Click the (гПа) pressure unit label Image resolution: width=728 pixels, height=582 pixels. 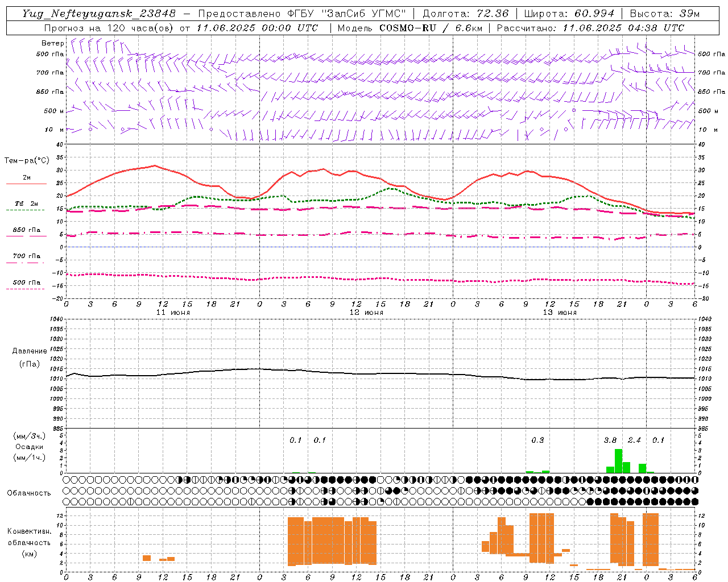pyautogui.click(x=29, y=364)
